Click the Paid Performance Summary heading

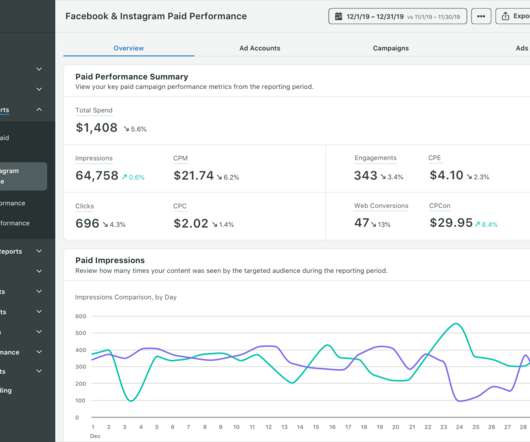[x=131, y=77]
